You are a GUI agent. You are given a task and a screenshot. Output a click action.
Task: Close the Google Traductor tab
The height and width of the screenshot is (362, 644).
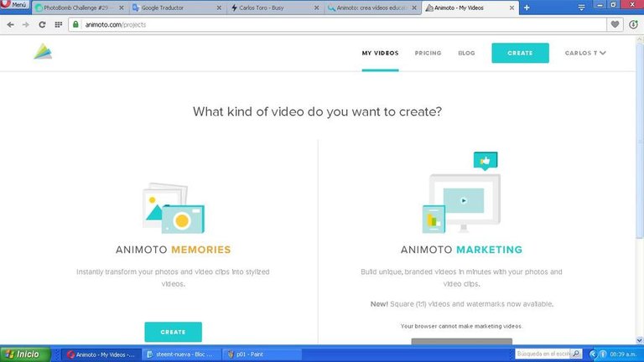coord(219,8)
